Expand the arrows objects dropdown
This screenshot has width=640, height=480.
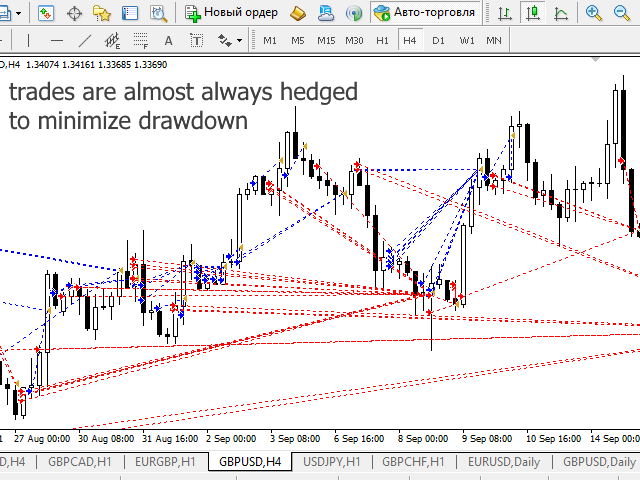coord(239,40)
